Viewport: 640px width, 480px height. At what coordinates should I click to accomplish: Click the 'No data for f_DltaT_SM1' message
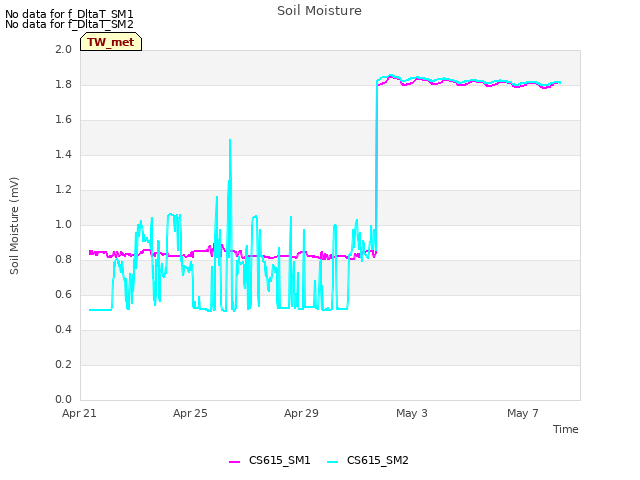click(69, 14)
